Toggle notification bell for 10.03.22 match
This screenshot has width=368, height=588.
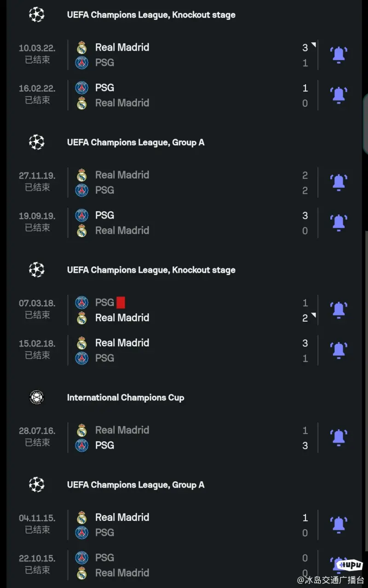pos(339,55)
